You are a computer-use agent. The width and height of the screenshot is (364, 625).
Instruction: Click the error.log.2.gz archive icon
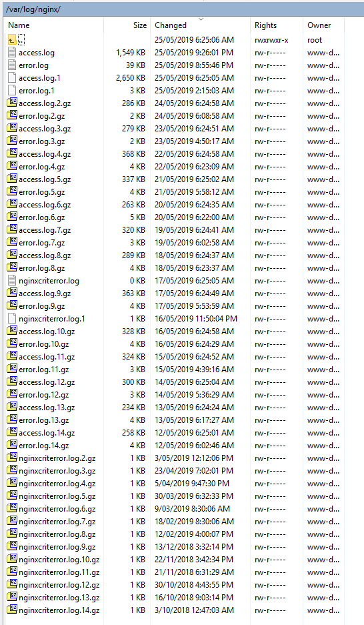[x=13, y=116]
